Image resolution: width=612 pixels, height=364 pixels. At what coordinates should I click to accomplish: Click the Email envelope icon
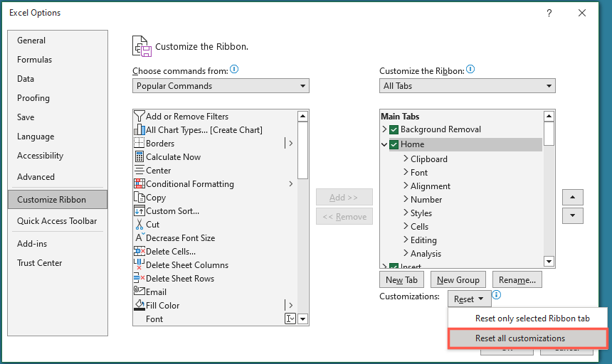coord(139,291)
